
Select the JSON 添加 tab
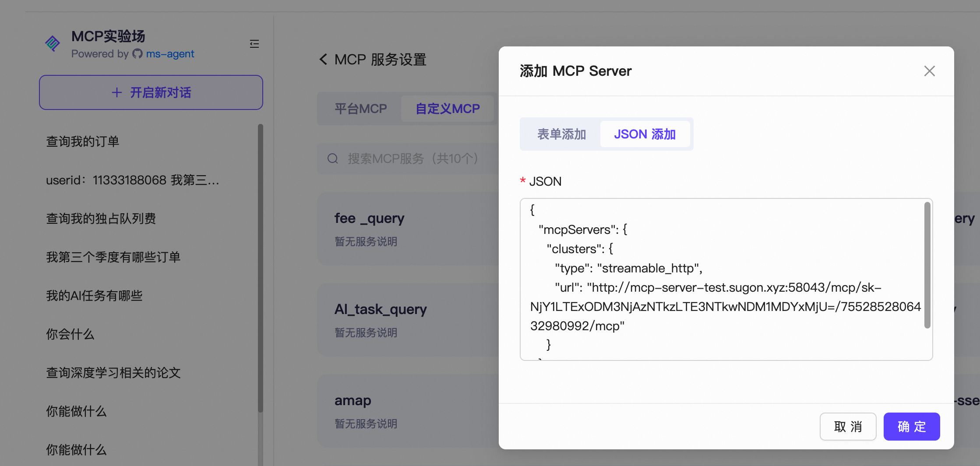click(x=645, y=134)
